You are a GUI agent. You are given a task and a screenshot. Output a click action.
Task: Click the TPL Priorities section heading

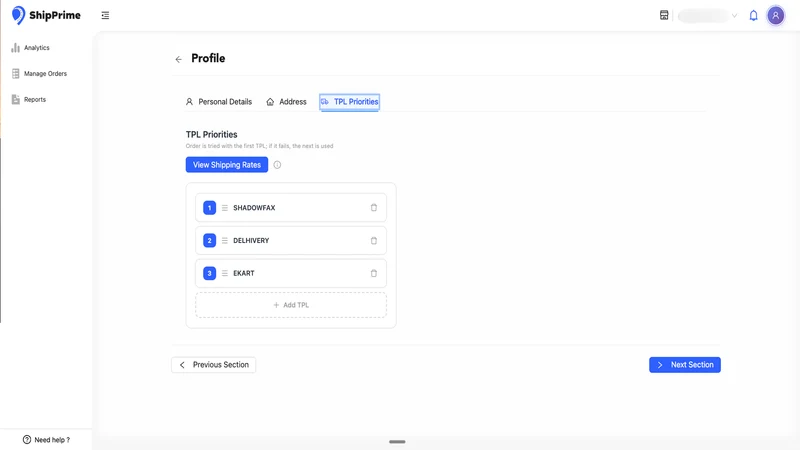(211, 135)
